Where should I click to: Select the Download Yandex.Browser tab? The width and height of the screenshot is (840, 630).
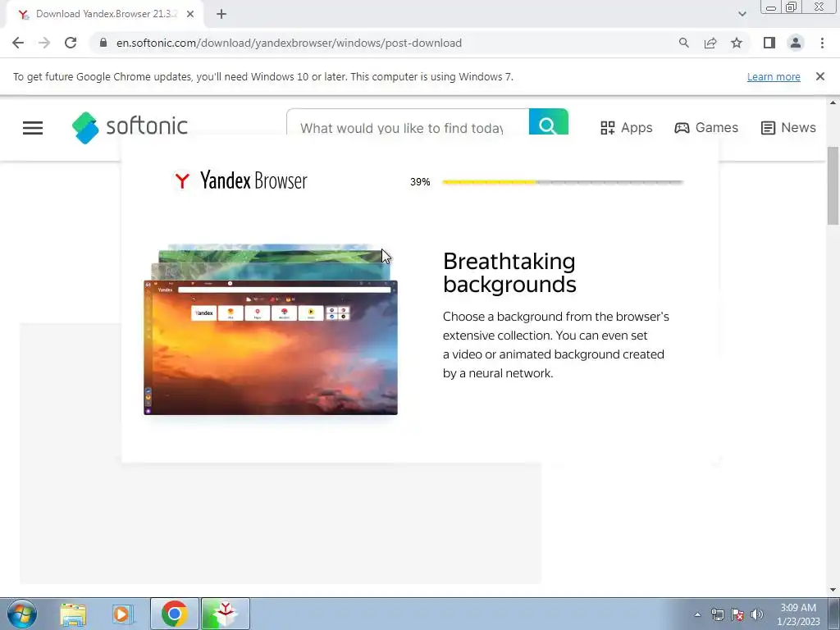[105, 15]
